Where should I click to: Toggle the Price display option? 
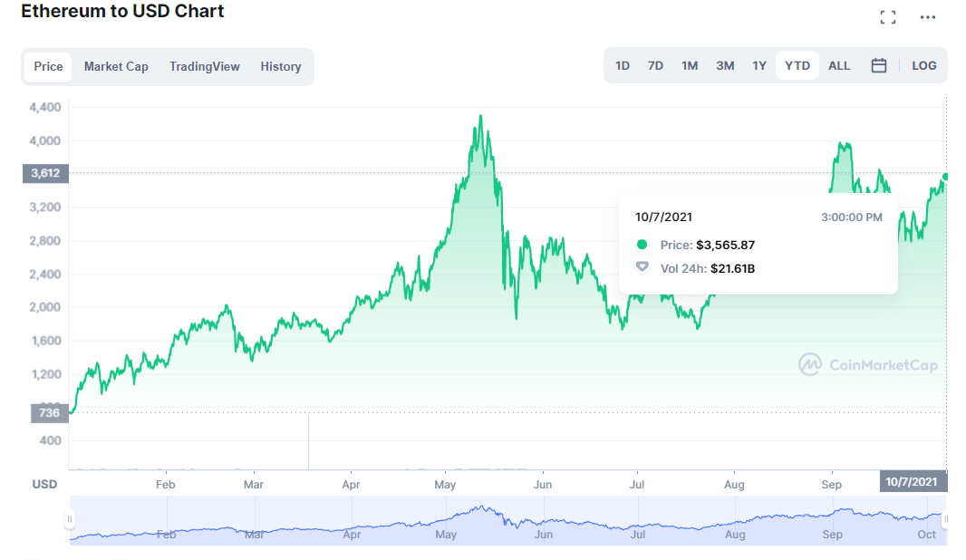[47, 66]
